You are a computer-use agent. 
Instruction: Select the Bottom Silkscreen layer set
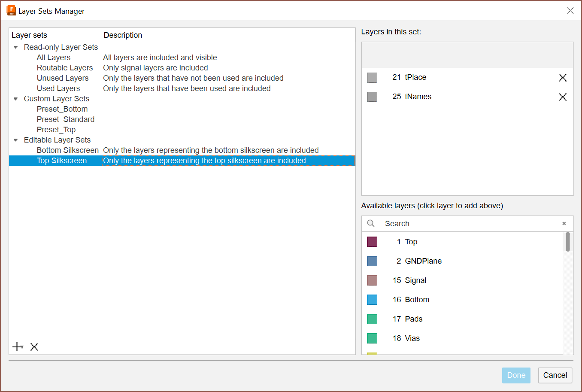67,150
